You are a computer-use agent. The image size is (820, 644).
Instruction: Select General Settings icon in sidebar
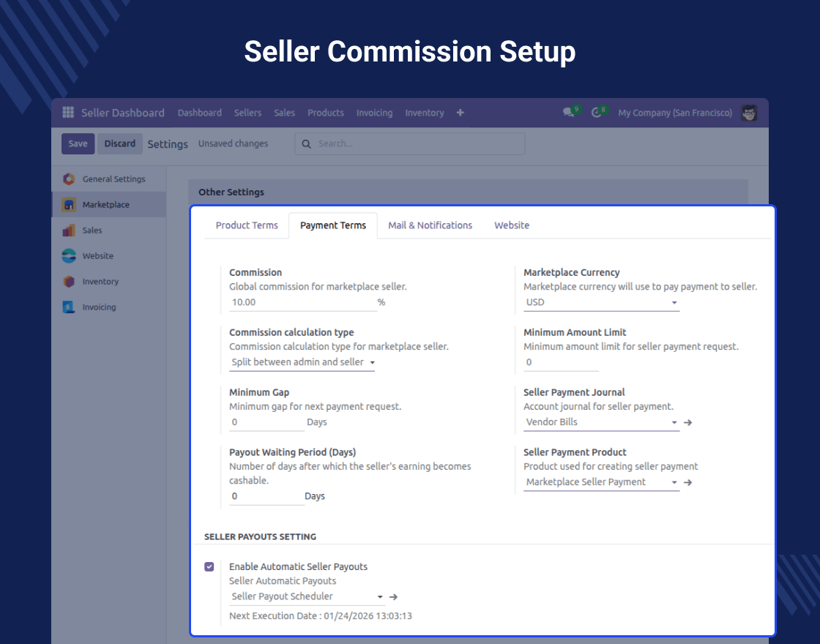[x=69, y=179]
